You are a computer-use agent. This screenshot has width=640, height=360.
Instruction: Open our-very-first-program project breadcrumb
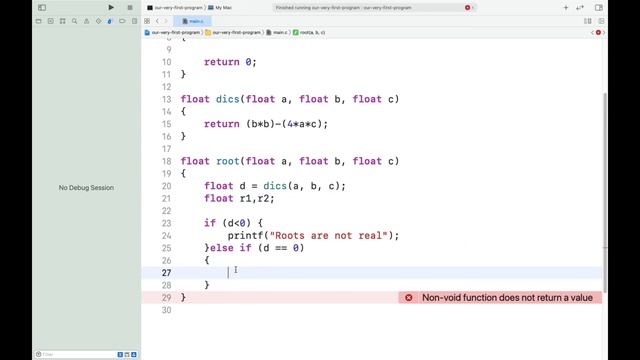pos(172,32)
